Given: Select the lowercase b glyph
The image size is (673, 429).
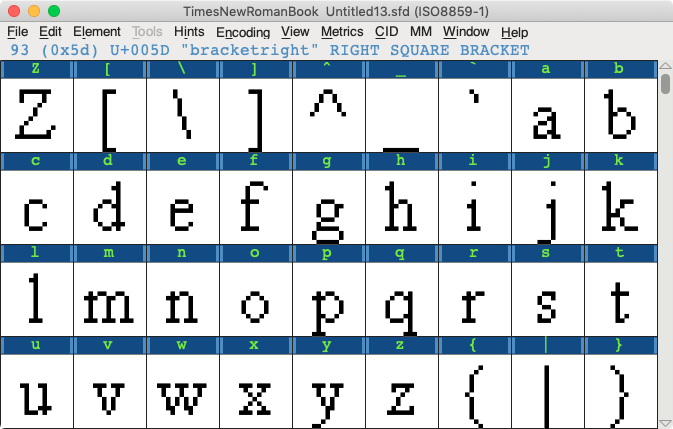Looking at the screenshot, I should [621, 115].
